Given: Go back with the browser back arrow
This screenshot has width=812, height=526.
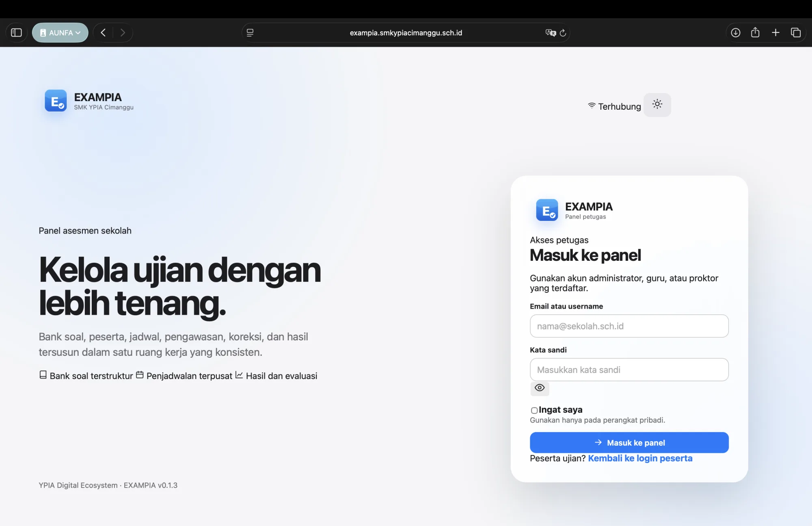Looking at the screenshot, I should point(103,32).
